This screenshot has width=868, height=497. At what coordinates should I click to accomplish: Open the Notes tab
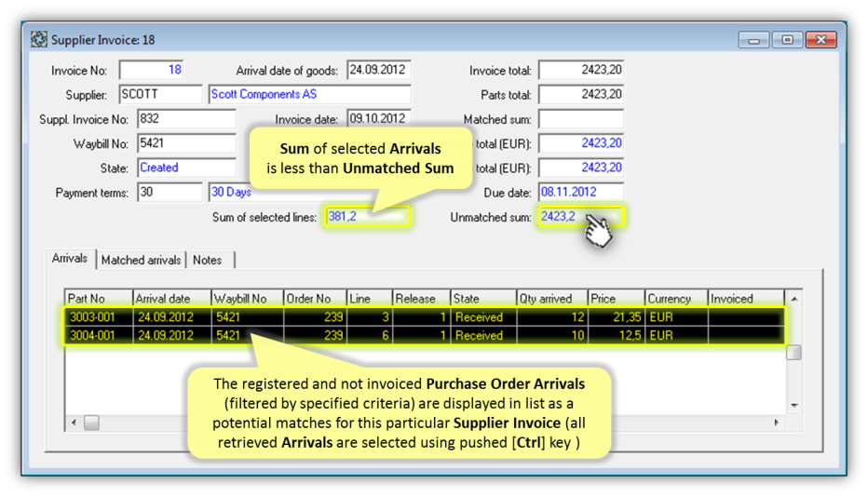pyautogui.click(x=208, y=260)
